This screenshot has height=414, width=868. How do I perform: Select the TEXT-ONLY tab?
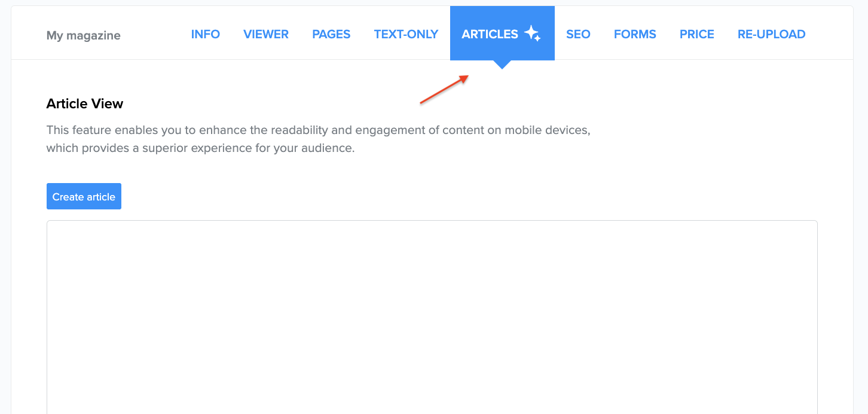[x=406, y=34]
